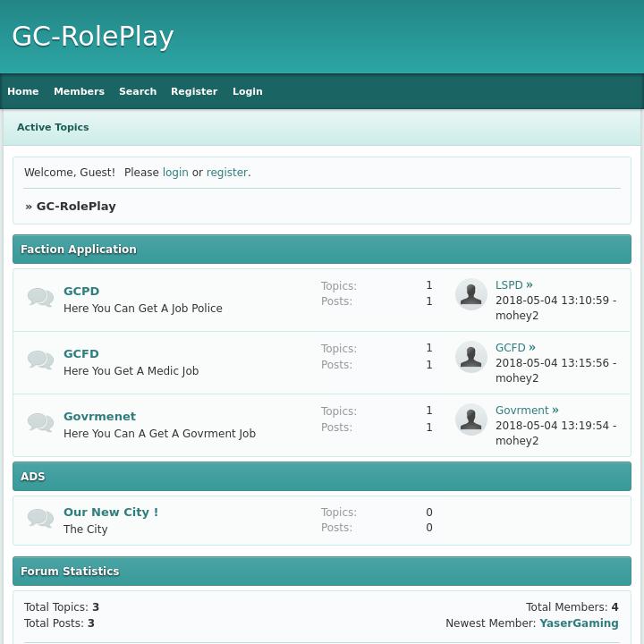Click the avatar beside the LSPD post
Screen dimensions: 644x644
[x=471, y=294]
